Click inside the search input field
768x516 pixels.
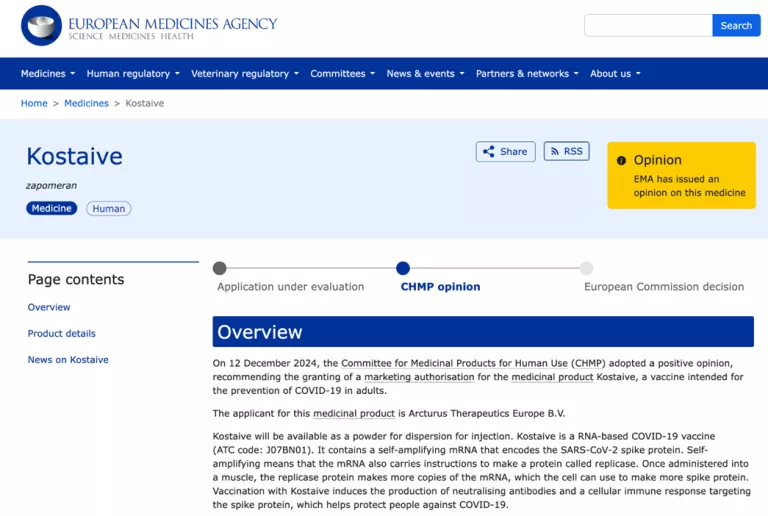tap(647, 26)
